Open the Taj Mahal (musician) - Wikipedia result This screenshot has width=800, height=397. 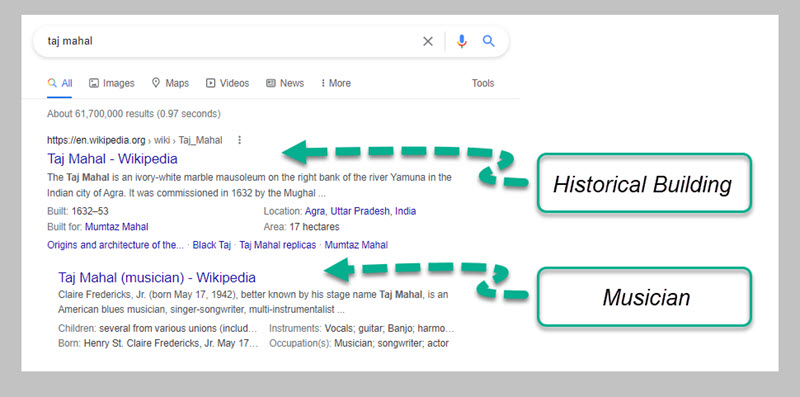coord(157,278)
